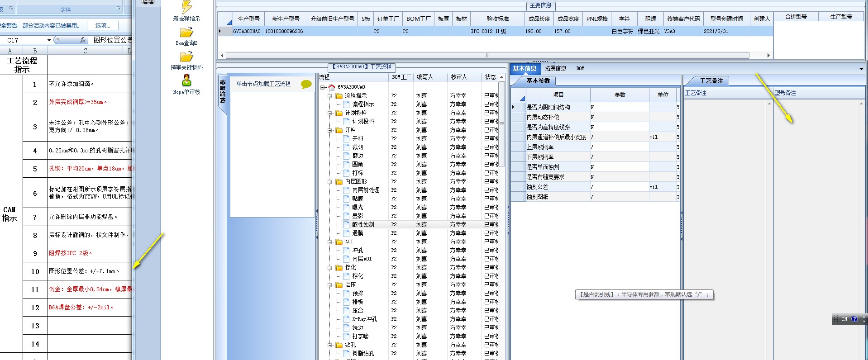Image resolution: width=868 pixels, height=360 pixels.
Task: Open the Bom查询2 folder shortcut
Action: 186,33
